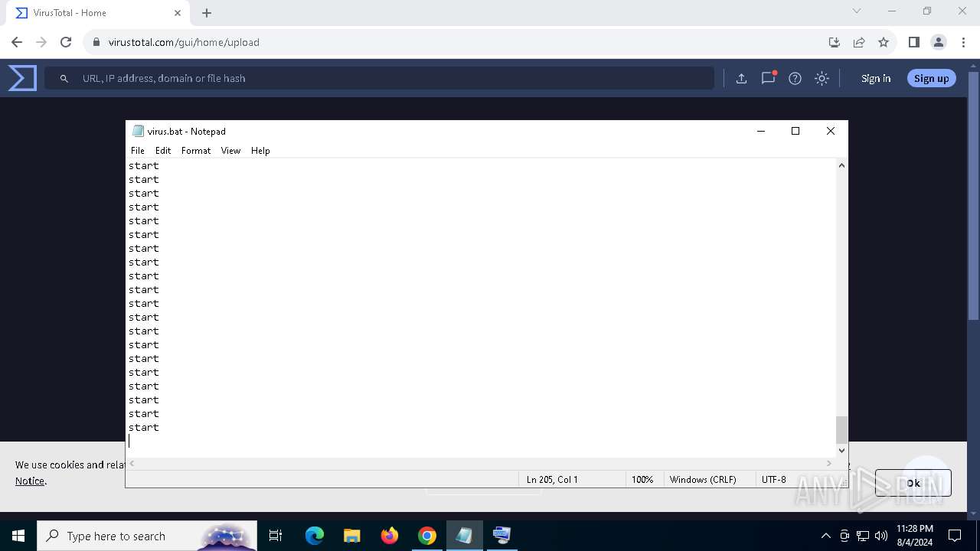Click the Notice link in cookie banner
This screenshot has height=551, width=980.
point(30,481)
